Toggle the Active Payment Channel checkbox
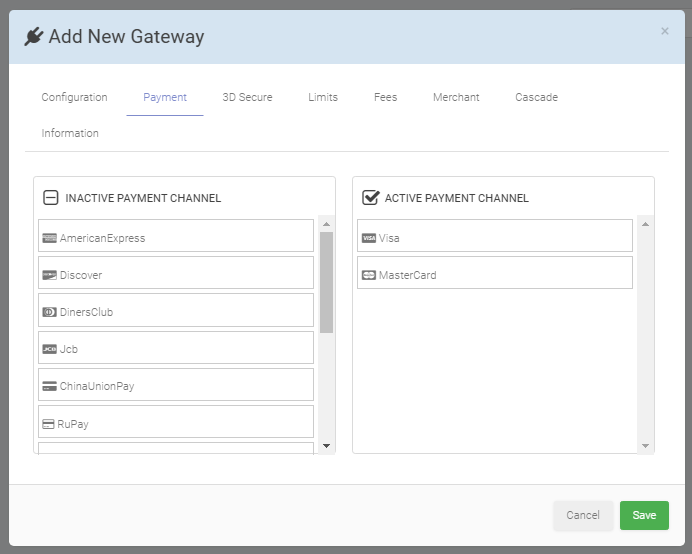Image resolution: width=692 pixels, height=554 pixels. click(x=370, y=197)
